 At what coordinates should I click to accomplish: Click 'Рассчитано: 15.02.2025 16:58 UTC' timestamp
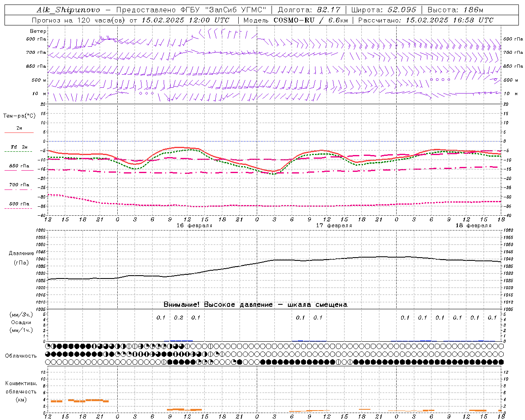(x=426, y=20)
